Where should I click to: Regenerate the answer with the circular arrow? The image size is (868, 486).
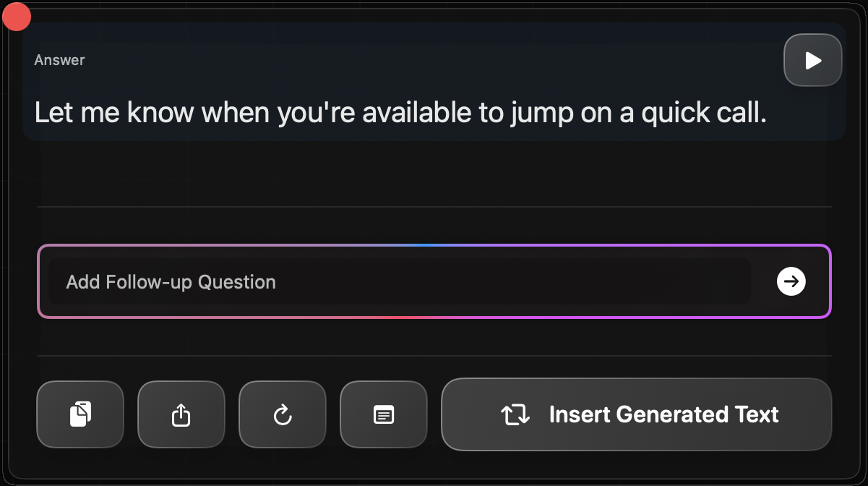[283, 414]
